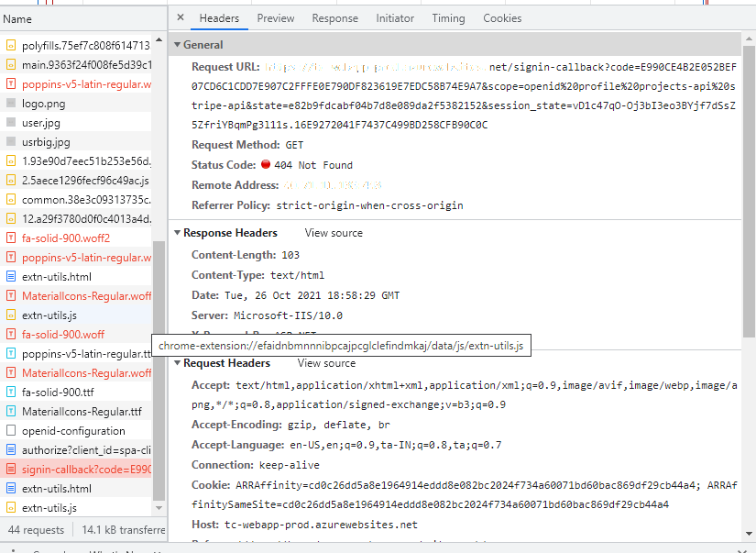Click openid-configuration request icon
756x553 pixels.
(11, 430)
